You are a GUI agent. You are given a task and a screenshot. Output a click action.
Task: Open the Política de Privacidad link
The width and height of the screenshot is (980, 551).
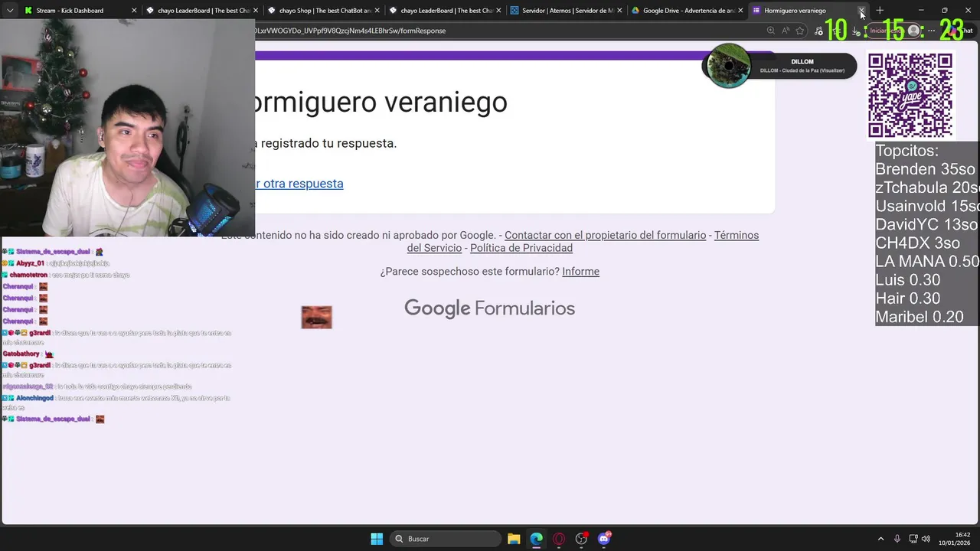(x=521, y=248)
